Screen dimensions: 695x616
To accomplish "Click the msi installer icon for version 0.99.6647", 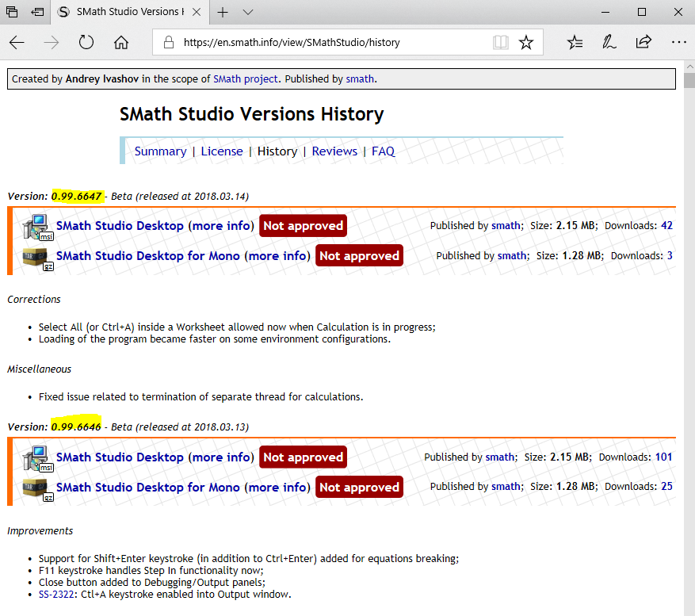I will click(36, 227).
